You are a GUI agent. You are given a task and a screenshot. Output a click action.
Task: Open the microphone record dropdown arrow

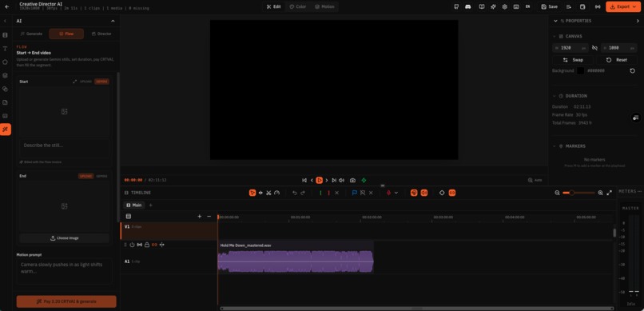396,193
